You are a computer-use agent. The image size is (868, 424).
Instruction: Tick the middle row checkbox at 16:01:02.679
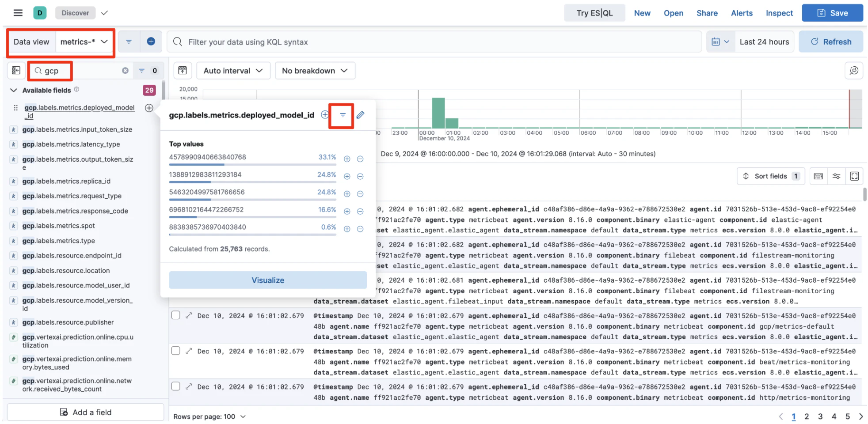(175, 351)
